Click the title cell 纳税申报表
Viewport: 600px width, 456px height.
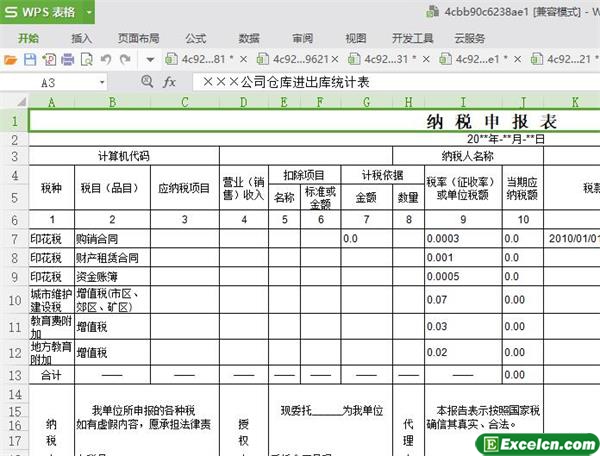[491, 122]
